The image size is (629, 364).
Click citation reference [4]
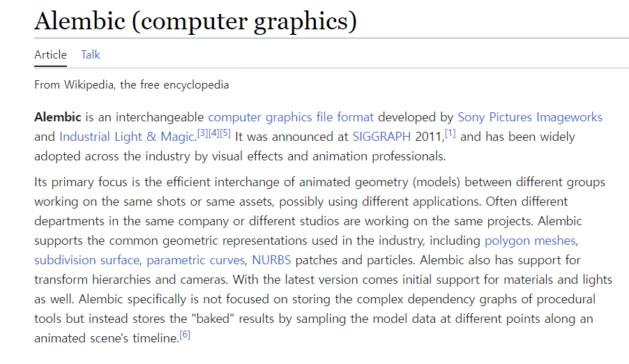pos(213,132)
